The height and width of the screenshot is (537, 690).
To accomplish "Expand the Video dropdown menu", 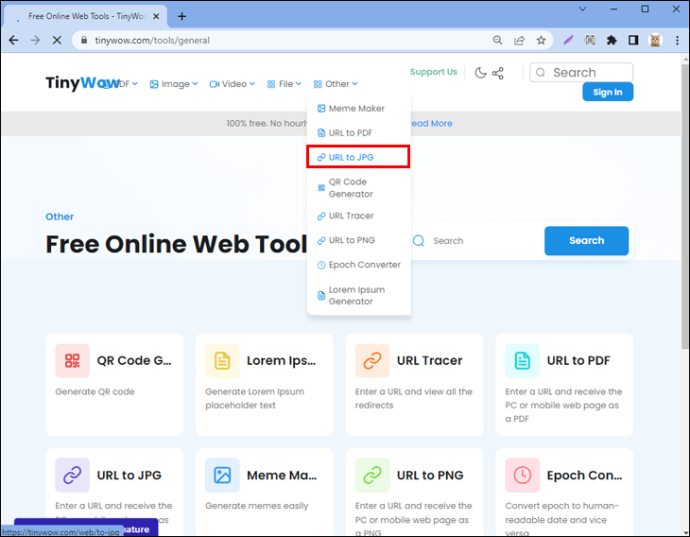I will [x=232, y=84].
